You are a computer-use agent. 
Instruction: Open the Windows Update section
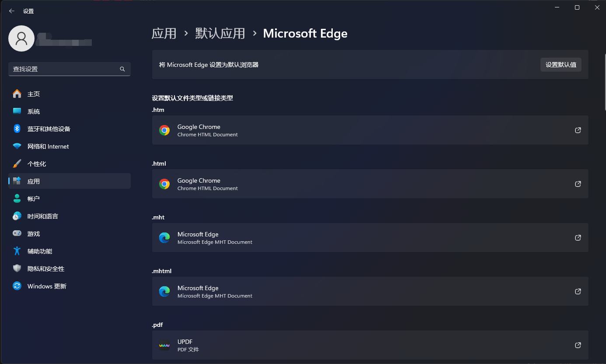pos(47,286)
